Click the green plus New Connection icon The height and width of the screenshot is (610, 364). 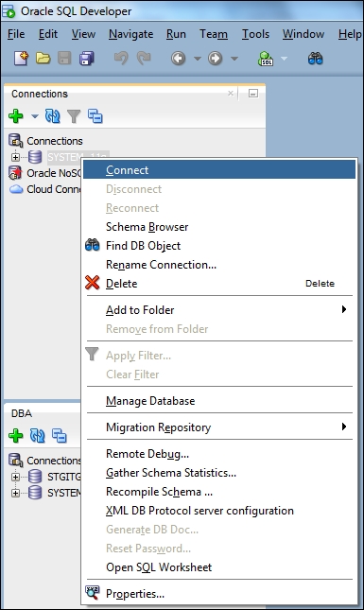pyautogui.click(x=16, y=116)
